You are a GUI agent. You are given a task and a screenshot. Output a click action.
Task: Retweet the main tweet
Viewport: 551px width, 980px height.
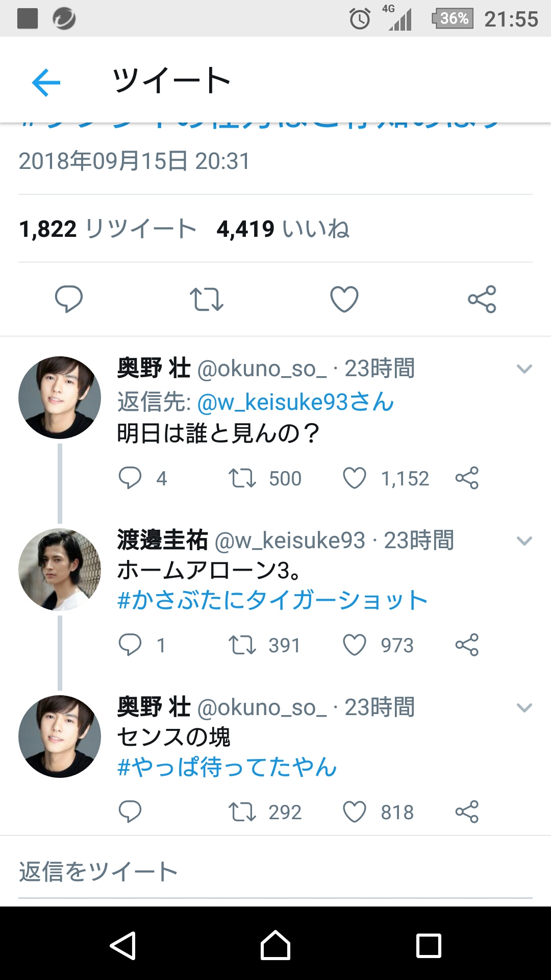(206, 299)
